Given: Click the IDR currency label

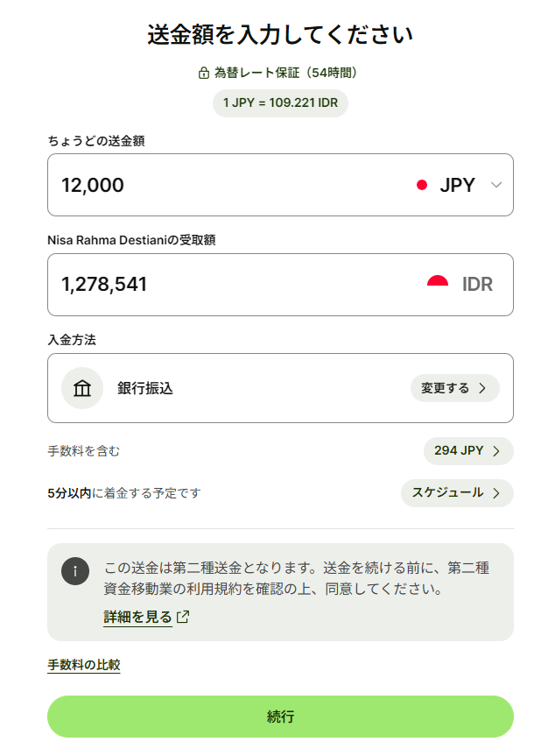Looking at the screenshot, I should pyautogui.click(x=477, y=284).
